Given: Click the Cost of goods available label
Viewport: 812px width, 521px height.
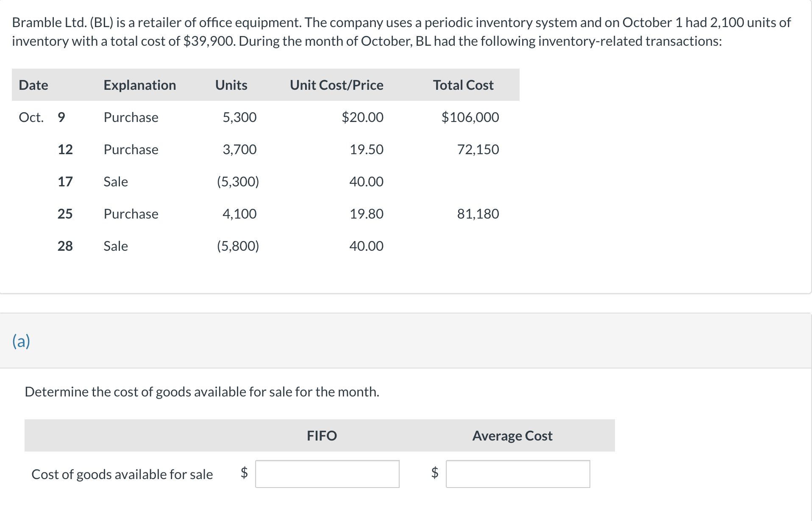Looking at the screenshot, I should coord(122,474).
